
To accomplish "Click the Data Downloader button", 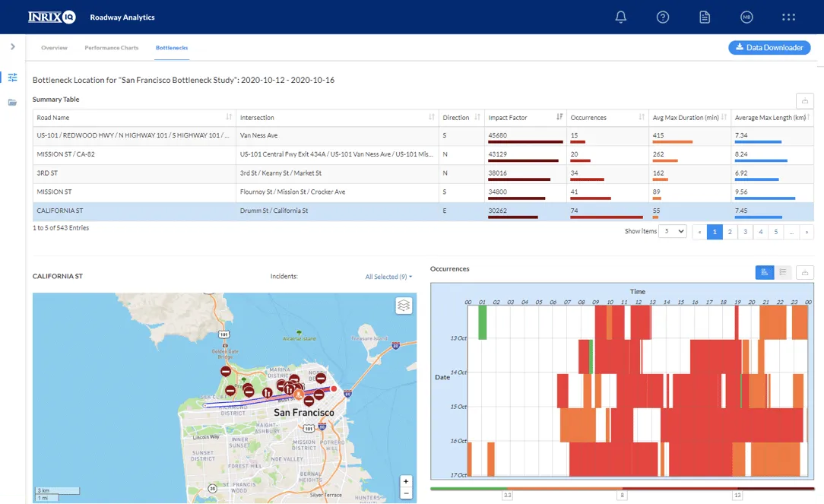I will tap(769, 47).
